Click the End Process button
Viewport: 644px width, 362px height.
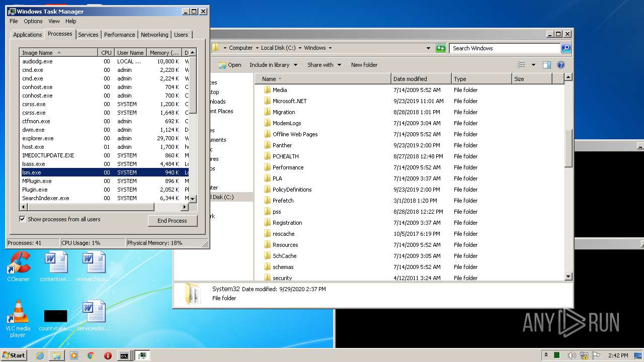(x=173, y=221)
